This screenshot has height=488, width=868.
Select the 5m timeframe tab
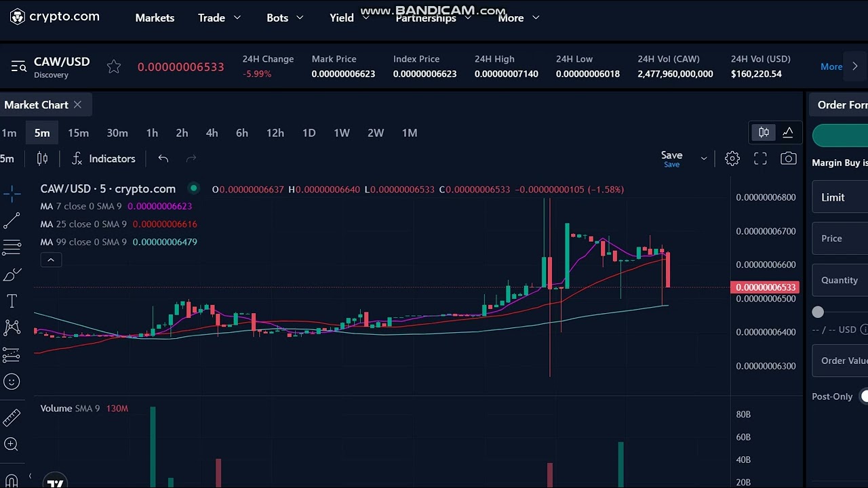point(42,133)
